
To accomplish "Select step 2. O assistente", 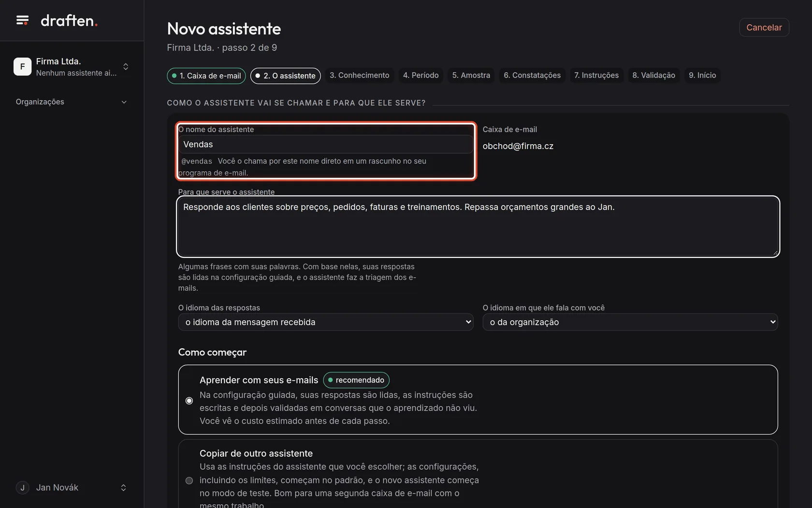I will (x=285, y=75).
